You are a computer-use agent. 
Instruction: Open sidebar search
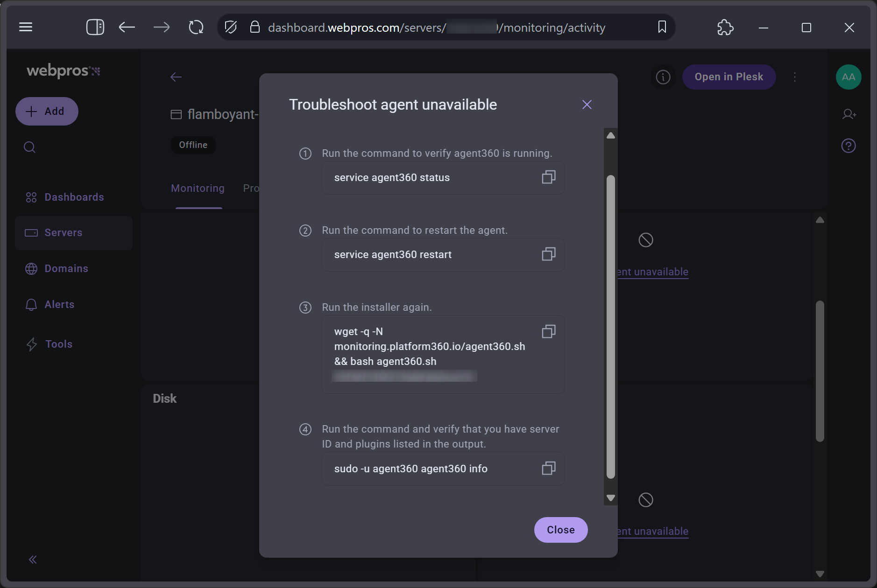point(29,147)
